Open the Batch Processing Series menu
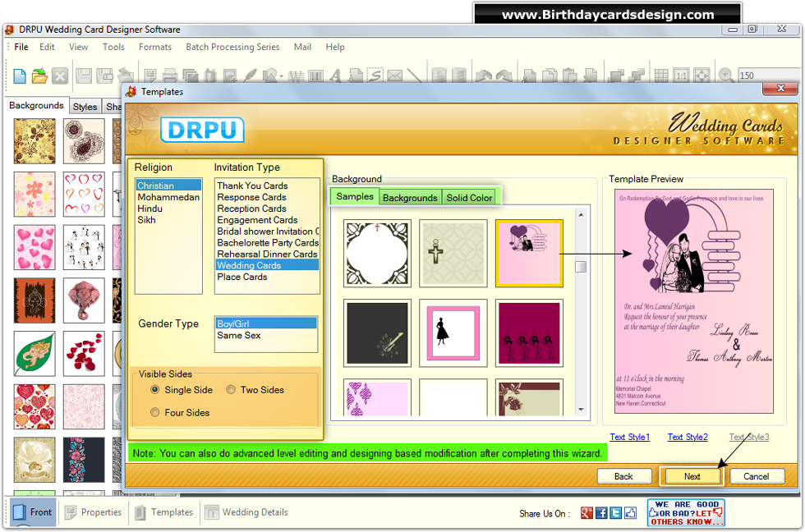The image size is (805, 532). pos(232,47)
